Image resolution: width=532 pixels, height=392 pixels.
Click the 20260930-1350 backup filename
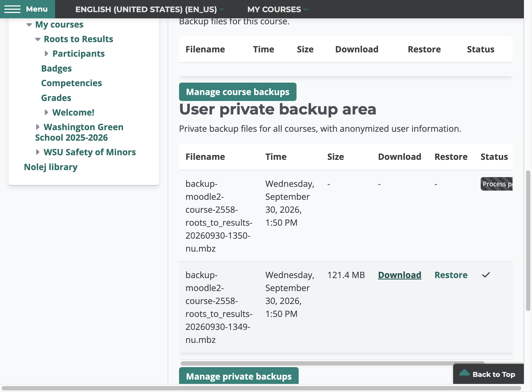(x=219, y=216)
